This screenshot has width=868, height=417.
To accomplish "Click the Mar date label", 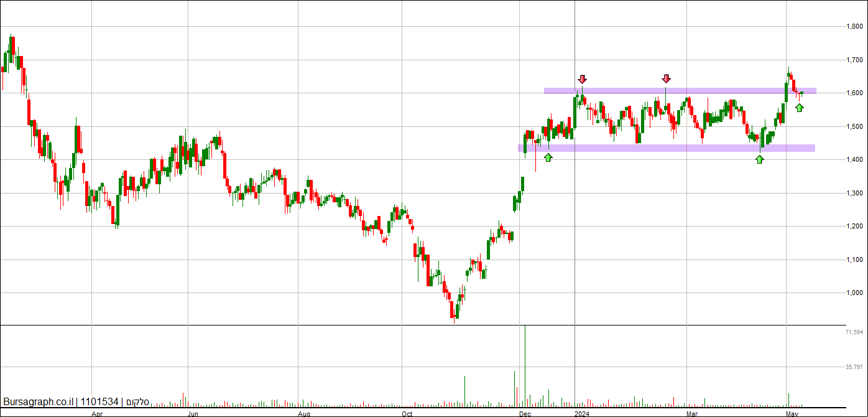I will [x=692, y=413].
